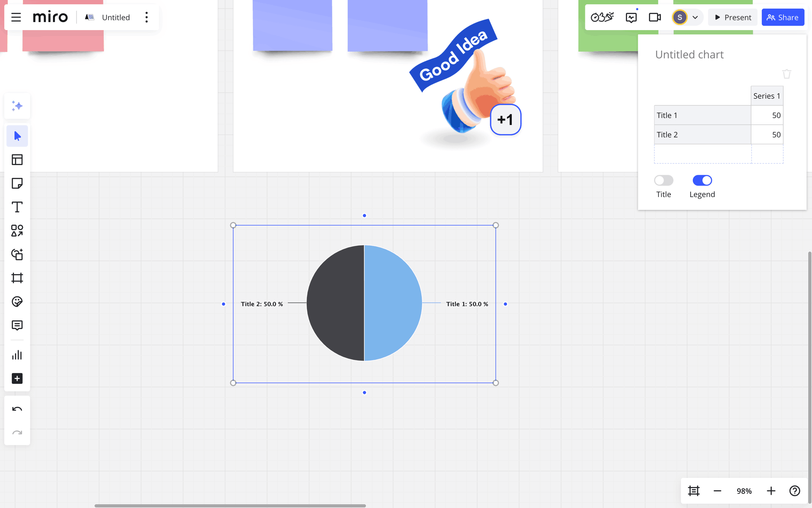Screen dimensions: 812x508
Task: Click the Miro logo
Action: (x=50, y=17)
